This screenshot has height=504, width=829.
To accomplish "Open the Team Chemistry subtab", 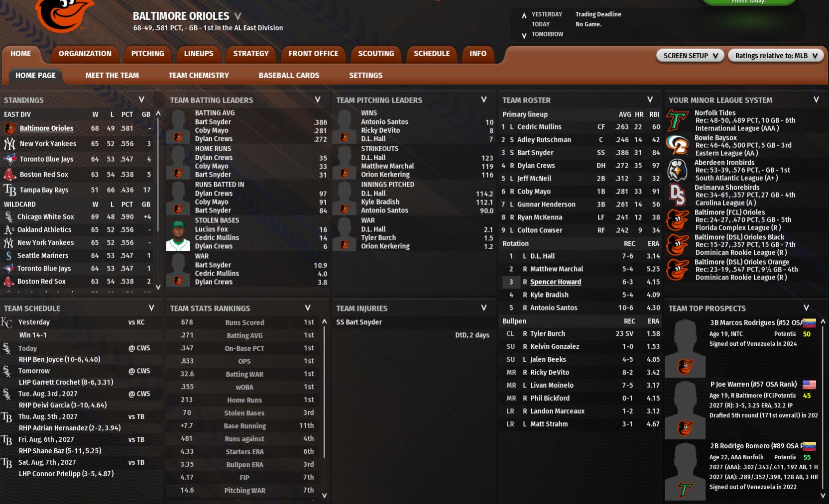I will click(x=199, y=76).
